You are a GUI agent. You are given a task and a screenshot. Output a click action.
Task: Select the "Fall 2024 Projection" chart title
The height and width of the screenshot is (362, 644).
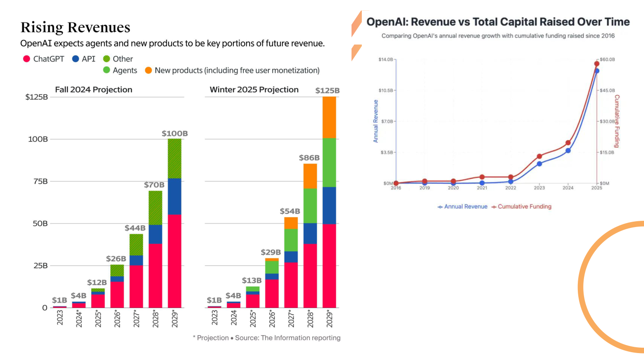[93, 89]
